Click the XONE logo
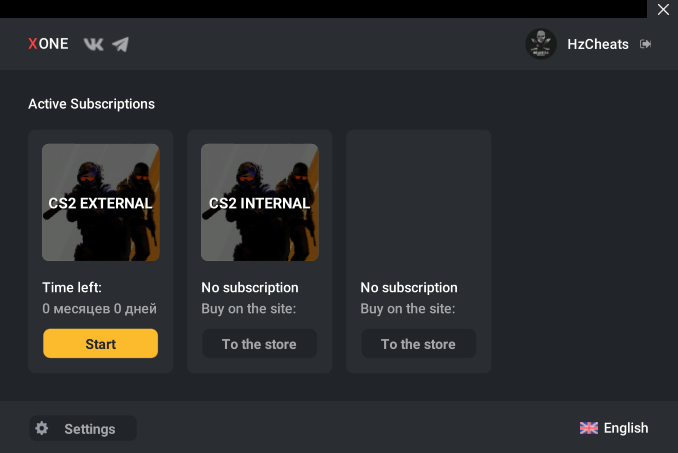 click(x=48, y=44)
